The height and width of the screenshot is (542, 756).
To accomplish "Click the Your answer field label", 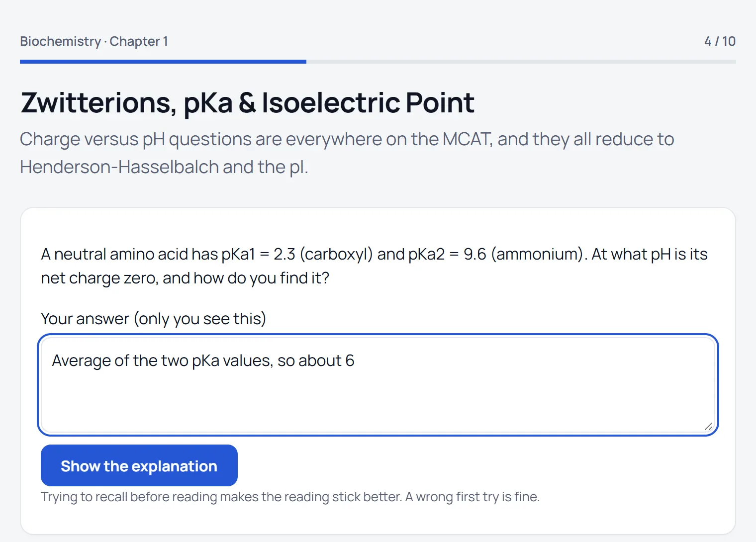I will point(85,319).
